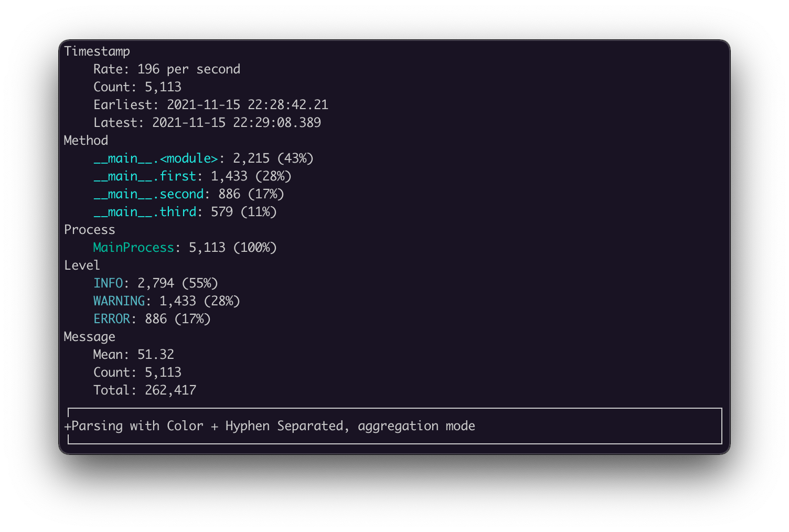Click the Message section heading

[x=90, y=337]
